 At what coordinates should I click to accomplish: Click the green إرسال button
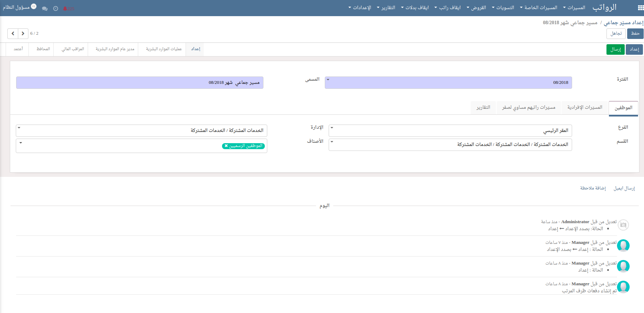coord(615,49)
